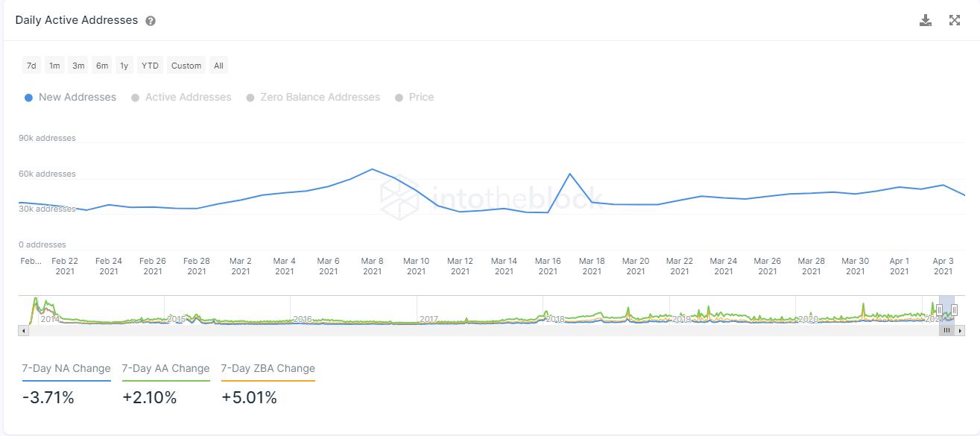This screenshot has height=436, width=980.
Task: Select the YTD range option
Action: (x=150, y=66)
